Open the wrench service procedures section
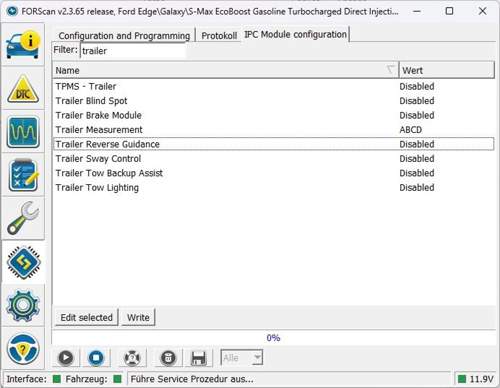Screen dimensions: 500x388 pyautogui.click(x=23, y=218)
